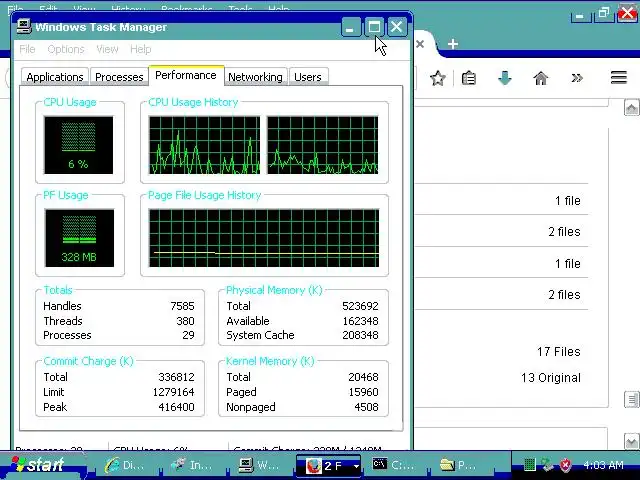Click Handles value 7585
The image size is (640, 480).
click(x=182, y=306)
